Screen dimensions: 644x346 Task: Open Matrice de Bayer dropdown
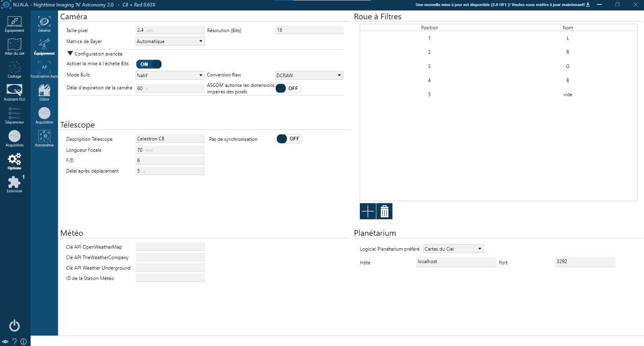tap(170, 41)
